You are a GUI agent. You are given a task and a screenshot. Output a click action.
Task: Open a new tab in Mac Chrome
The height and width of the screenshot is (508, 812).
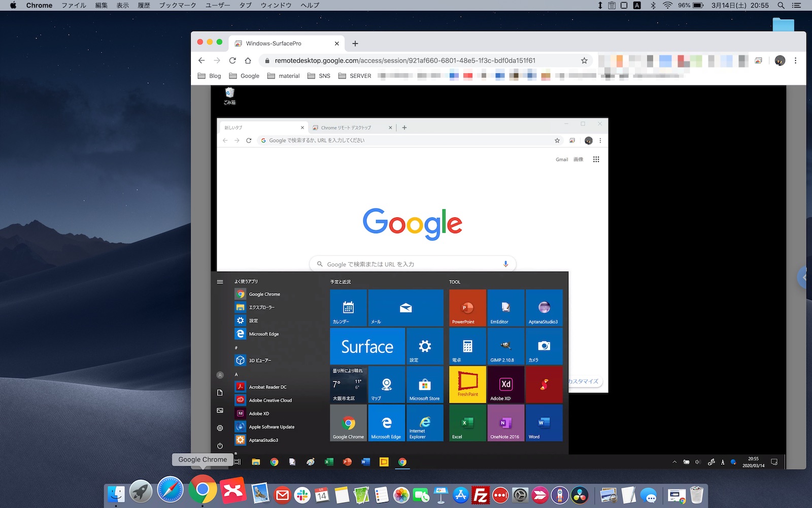[355, 44]
